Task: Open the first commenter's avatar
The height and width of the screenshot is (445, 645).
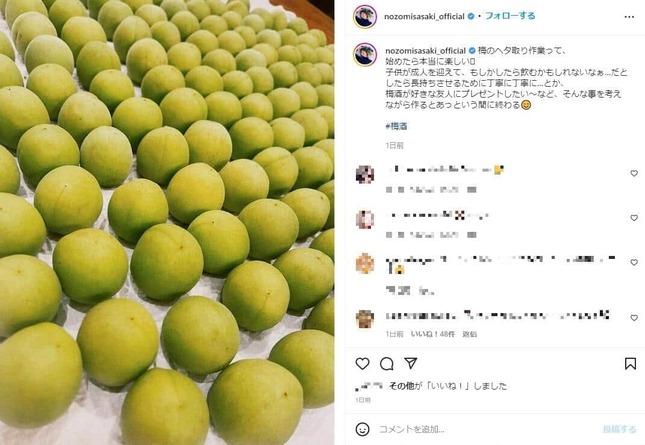Action: 365,174
